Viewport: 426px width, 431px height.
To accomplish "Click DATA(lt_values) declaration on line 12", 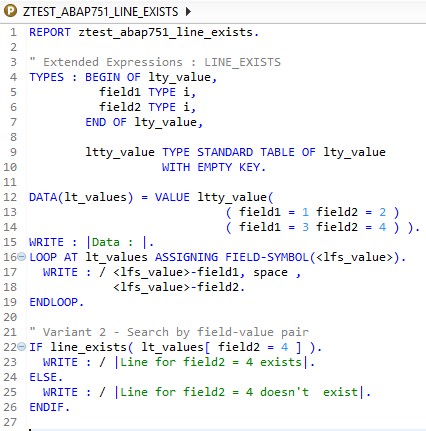I will [81, 197].
